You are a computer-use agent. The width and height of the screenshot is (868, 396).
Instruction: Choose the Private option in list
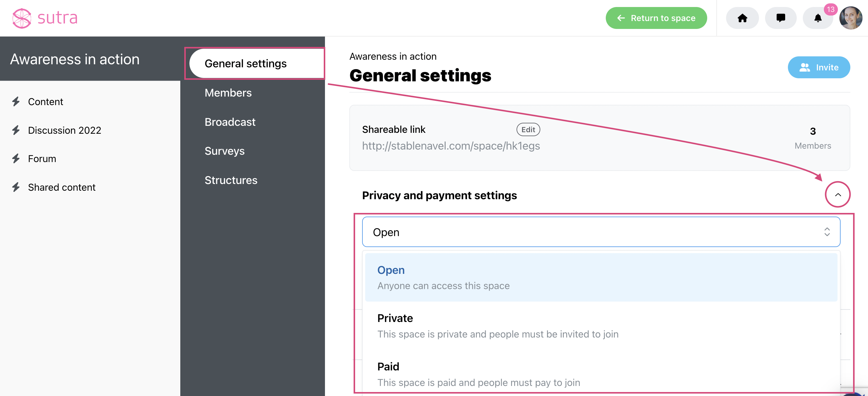(x=601, y=326)
